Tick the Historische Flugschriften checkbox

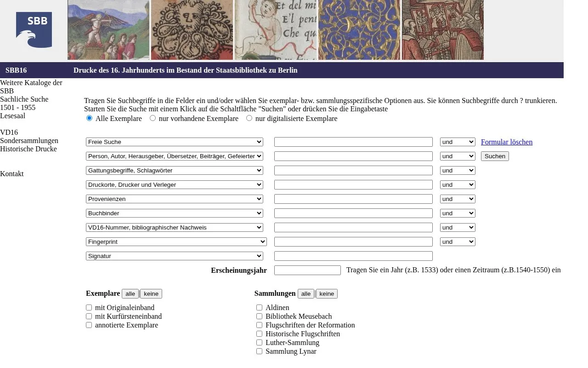tap(260, 334)
